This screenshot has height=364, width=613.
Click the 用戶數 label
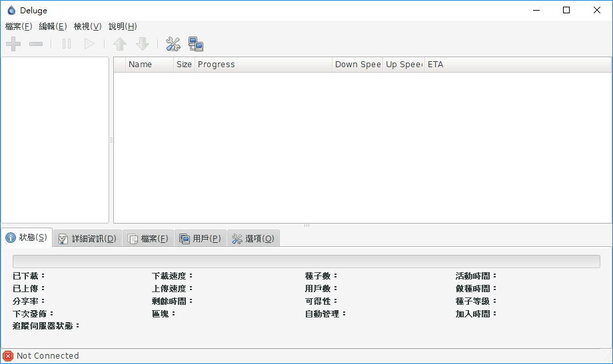[x=321, y=288]
